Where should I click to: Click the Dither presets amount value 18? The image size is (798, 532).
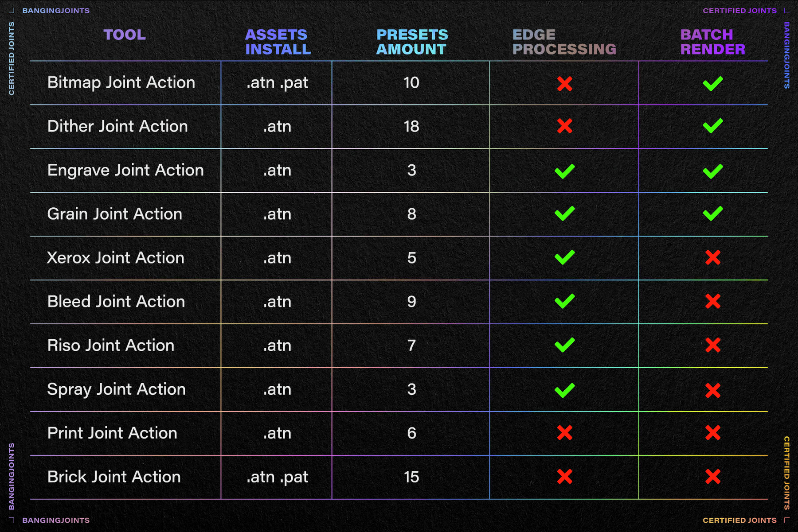411,126
